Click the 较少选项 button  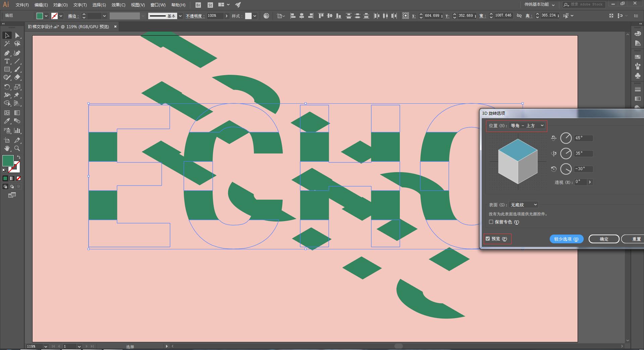(567, 239)
